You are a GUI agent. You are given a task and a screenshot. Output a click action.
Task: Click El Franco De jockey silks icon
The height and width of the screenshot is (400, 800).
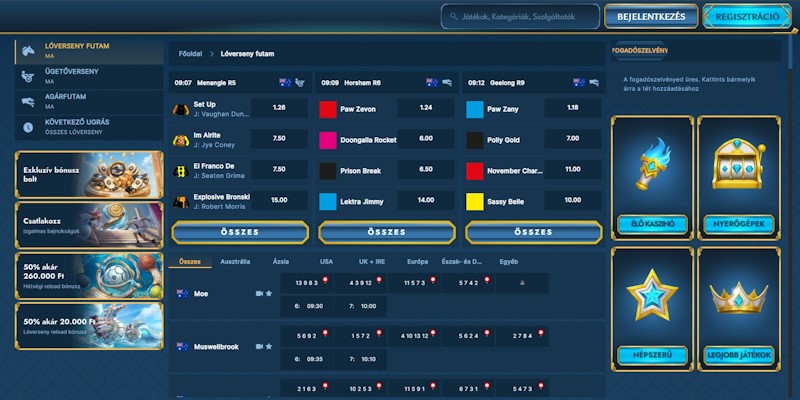point(181,171)
